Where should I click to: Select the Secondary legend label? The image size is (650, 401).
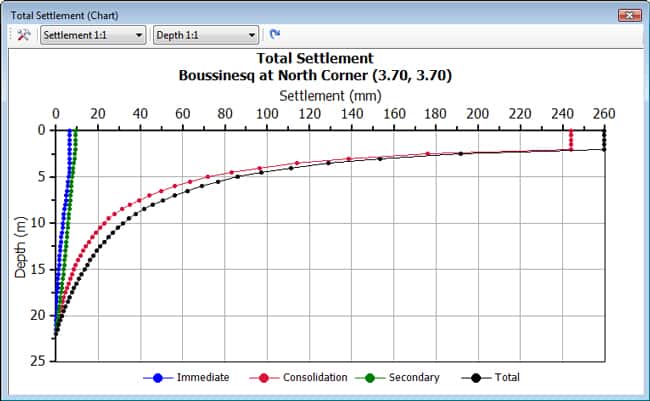pyautogui.click(x=414, y=377)
